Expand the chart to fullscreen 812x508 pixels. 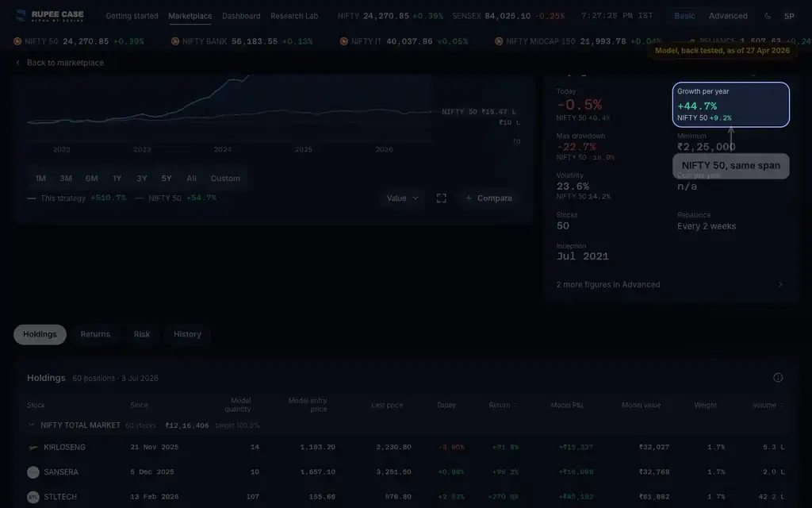(441, 198)
